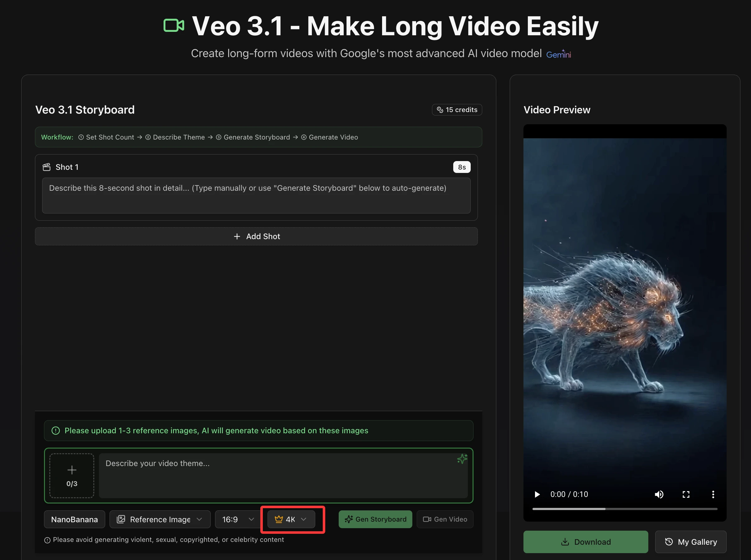Download the generated video

pos(585,542)
